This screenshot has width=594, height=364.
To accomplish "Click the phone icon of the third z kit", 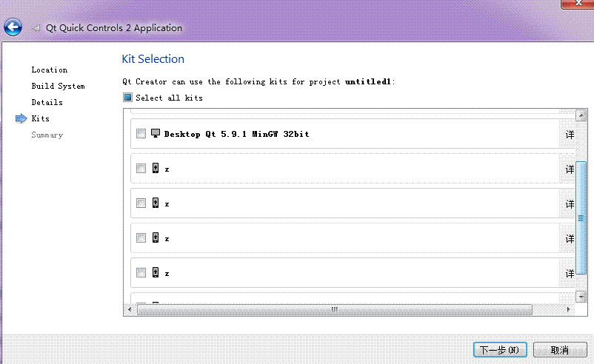I will [x=156, y=237].
